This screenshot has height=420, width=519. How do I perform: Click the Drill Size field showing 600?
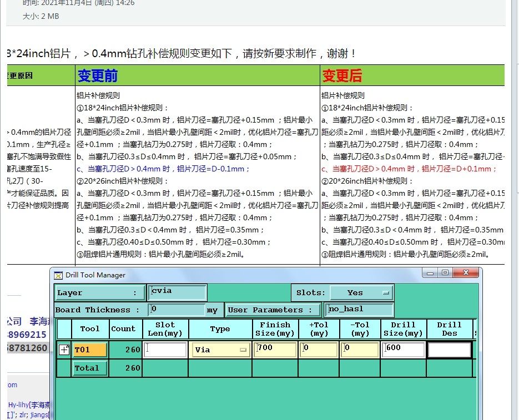click(403, 350)
